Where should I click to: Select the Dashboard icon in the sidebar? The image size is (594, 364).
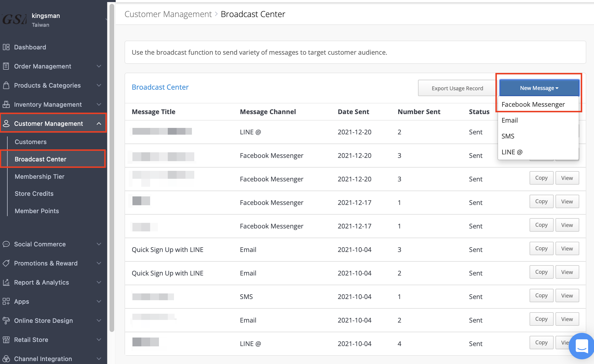coord(6,47)
